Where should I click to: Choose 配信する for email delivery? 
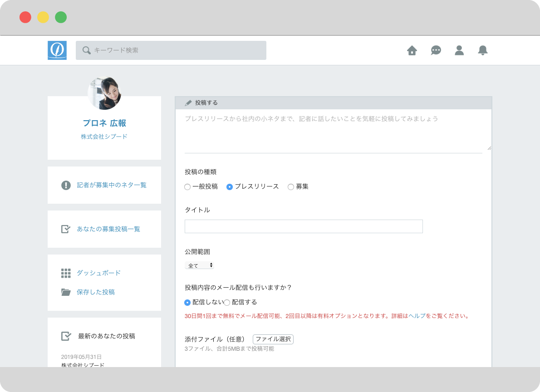tap(227, 303)
